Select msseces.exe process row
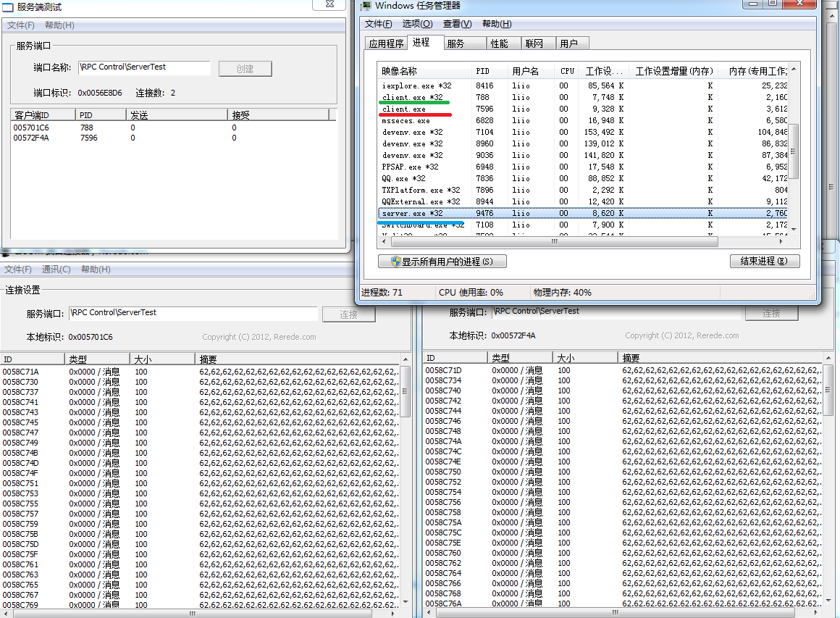This screenshot has height=618, width=840. click(x=583, y=120)
